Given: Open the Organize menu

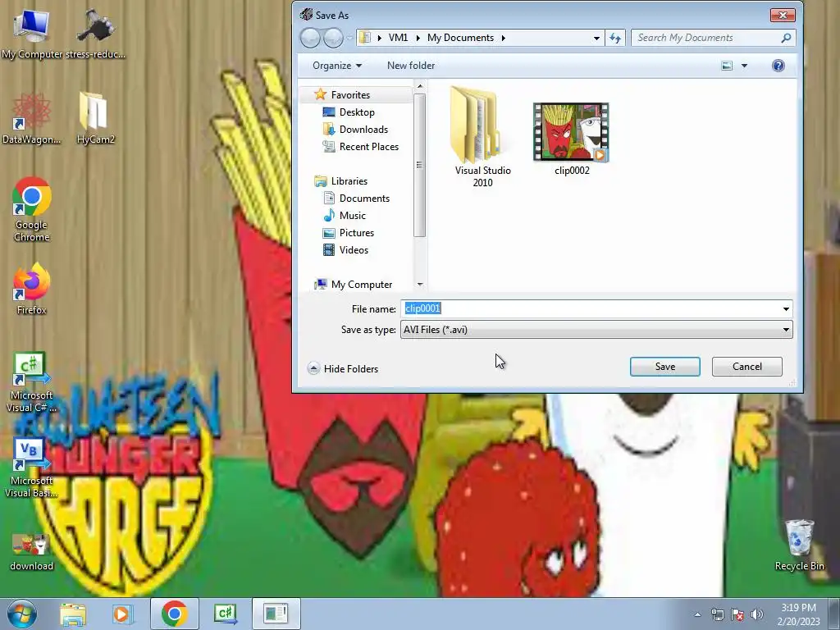Looking at the screenshot, I should click(337, 66).
